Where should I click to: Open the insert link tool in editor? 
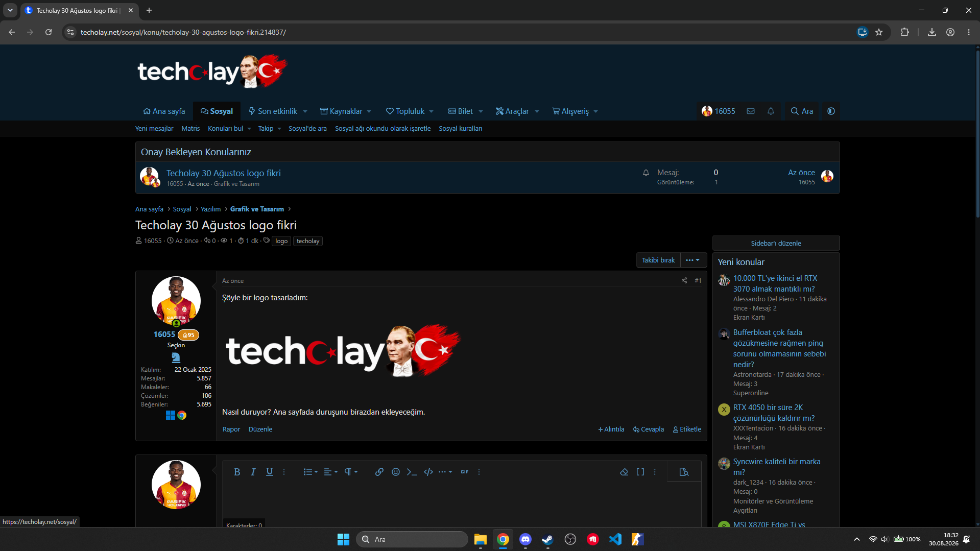click(379, 472)
